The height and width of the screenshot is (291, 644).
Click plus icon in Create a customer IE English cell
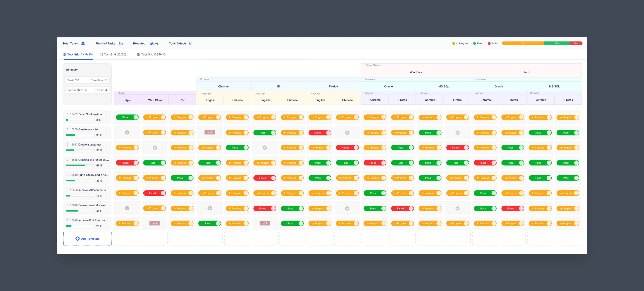tap(264, 148)
